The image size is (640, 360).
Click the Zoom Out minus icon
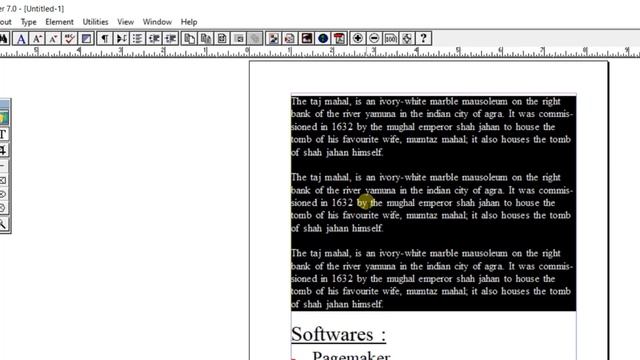pos(374,38)
